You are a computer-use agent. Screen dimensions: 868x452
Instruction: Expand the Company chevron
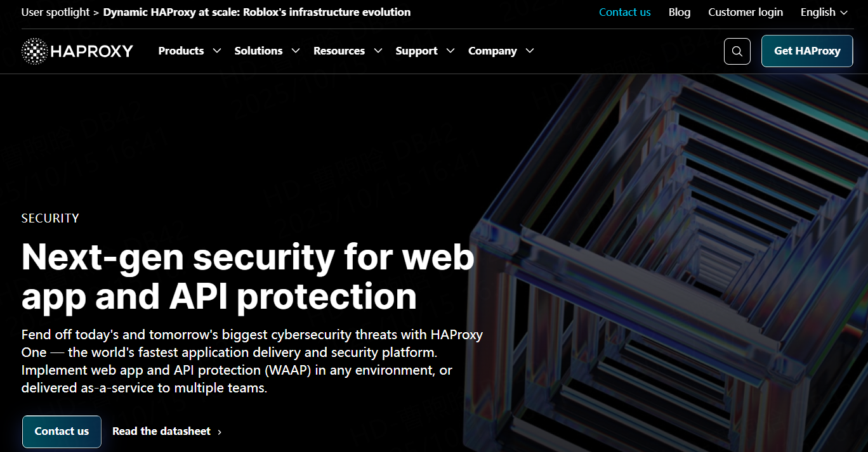click(x=530, y=51)
